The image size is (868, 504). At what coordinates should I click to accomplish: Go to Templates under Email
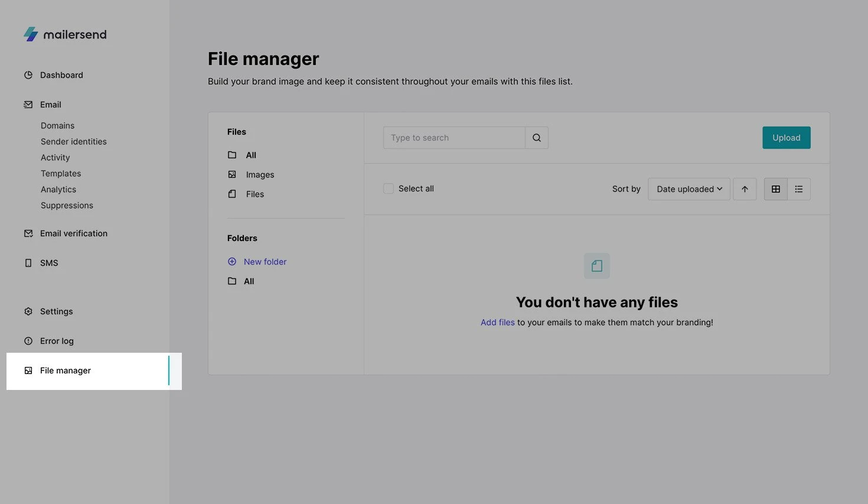[x=61, y=174]
